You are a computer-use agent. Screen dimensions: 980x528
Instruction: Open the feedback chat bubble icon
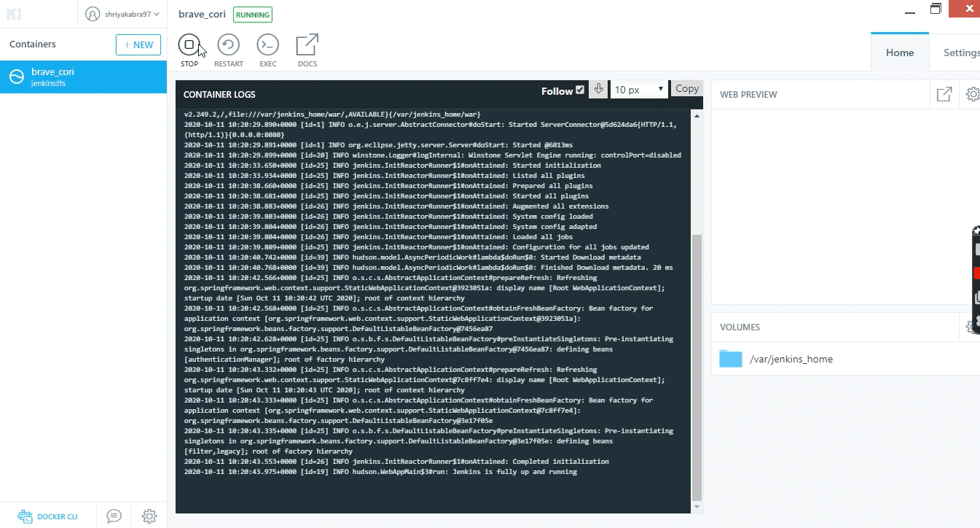click(114, 516)
